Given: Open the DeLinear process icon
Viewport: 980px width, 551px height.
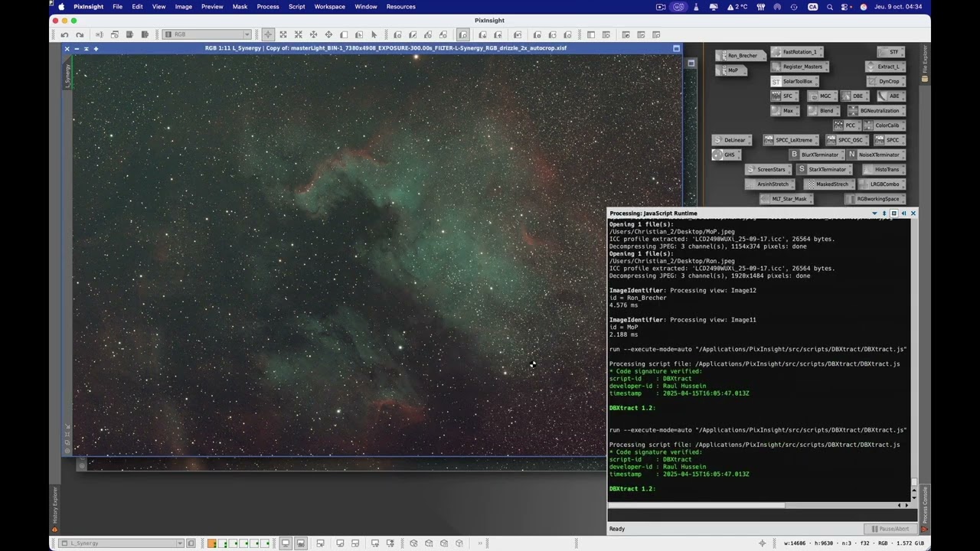Looking at the screenshot, I should pos(732,140).
